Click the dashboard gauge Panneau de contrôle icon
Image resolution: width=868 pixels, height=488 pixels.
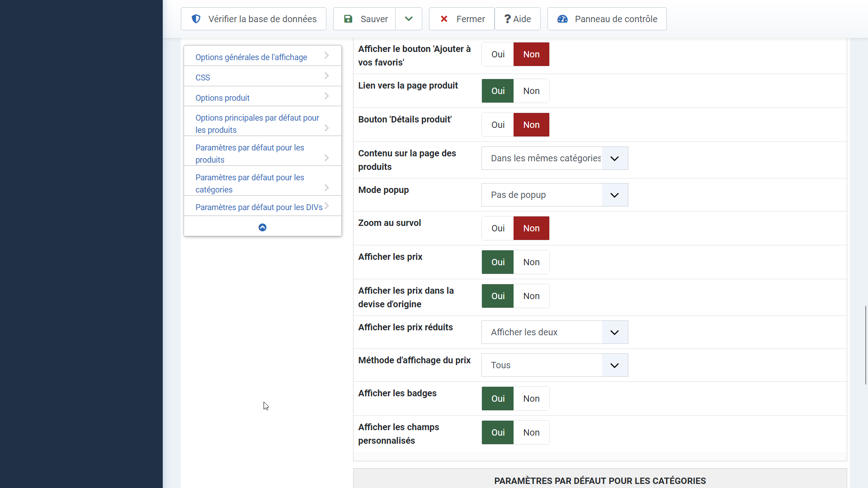coord(562,19)
